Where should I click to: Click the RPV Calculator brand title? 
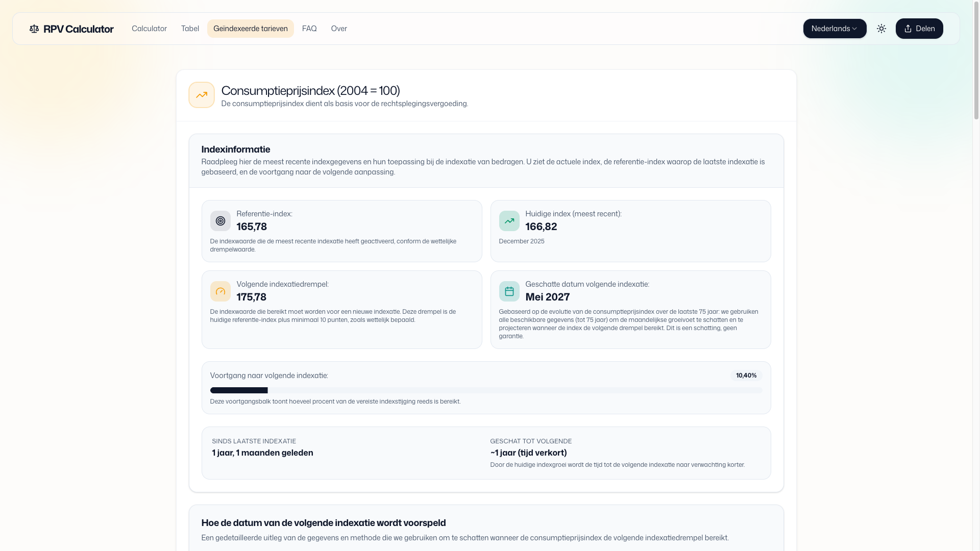click(79, 29)
